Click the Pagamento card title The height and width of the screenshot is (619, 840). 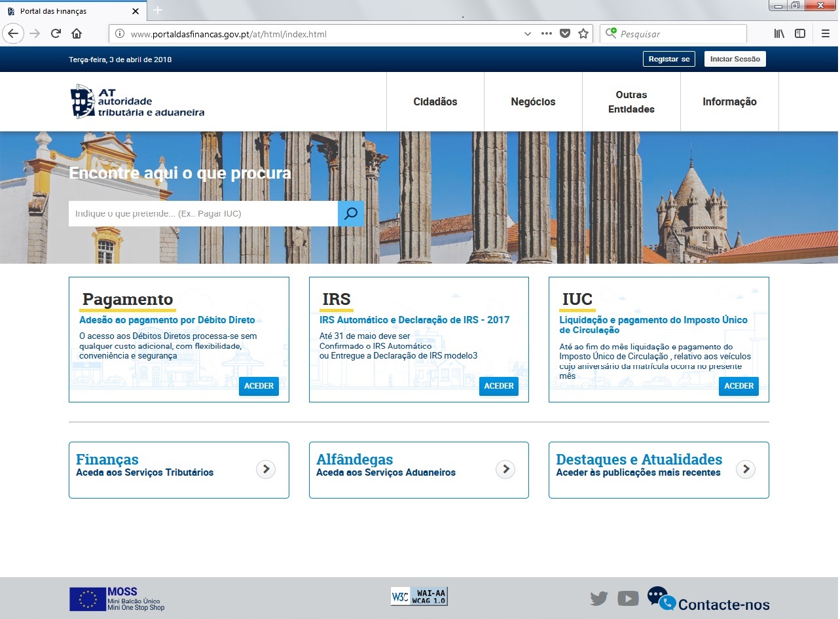click(128, 299)
